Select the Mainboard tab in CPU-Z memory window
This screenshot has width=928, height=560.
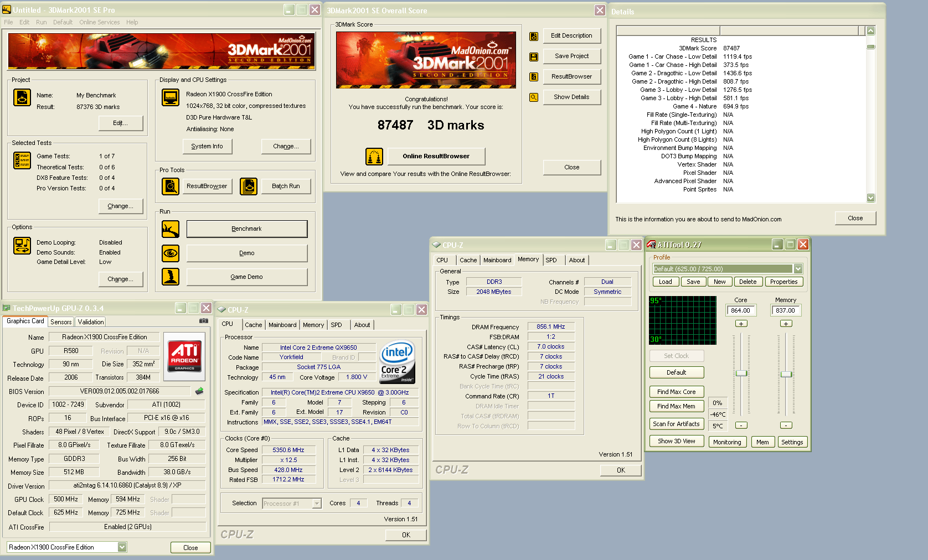tap(497, 260)
